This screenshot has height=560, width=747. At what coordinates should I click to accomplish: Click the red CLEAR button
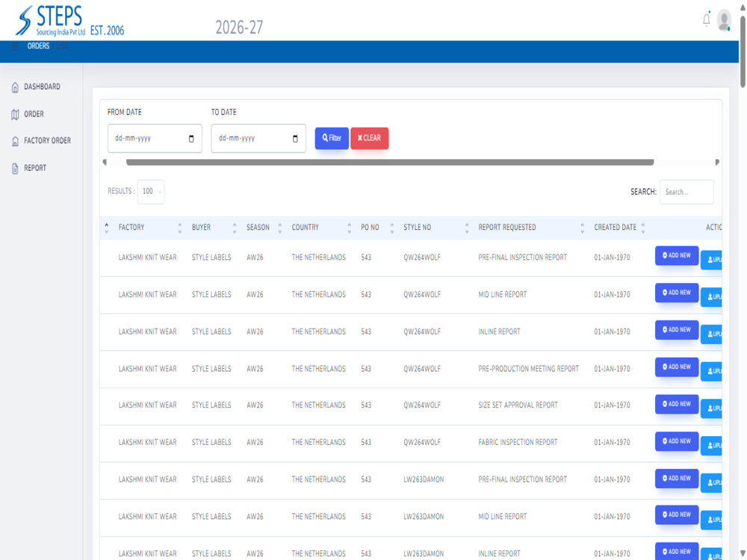[x=369, y=138]
